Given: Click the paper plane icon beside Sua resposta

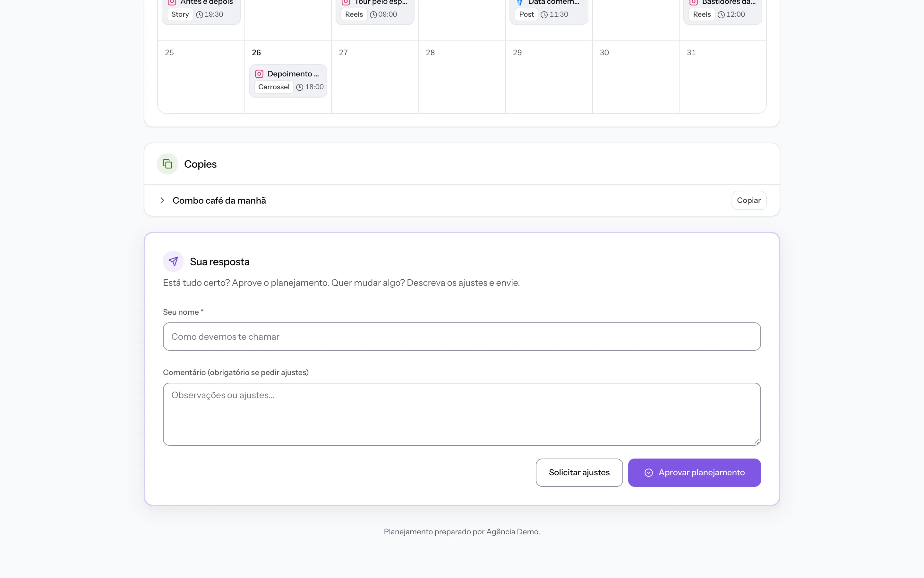Looking at the screenshot, I should 173,261.
